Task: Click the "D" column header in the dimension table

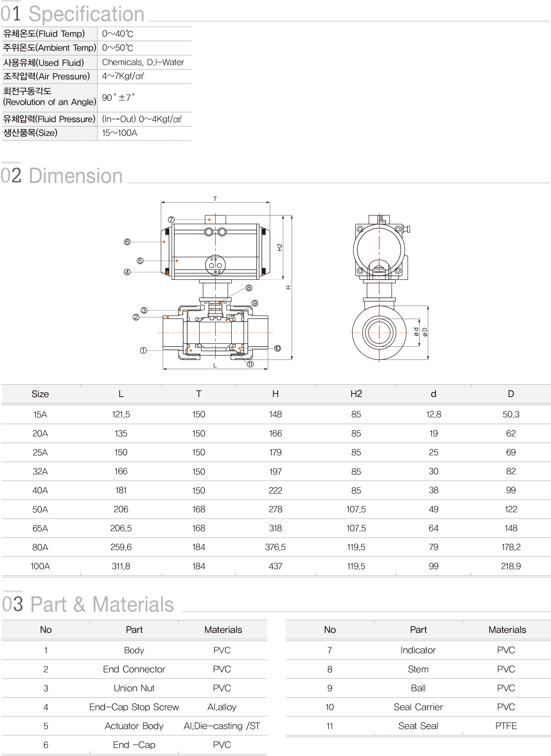Action: (x=511, y=394)
